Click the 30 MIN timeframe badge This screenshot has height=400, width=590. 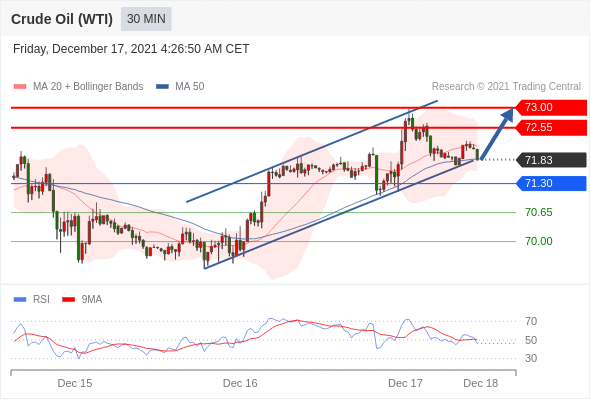146,19
